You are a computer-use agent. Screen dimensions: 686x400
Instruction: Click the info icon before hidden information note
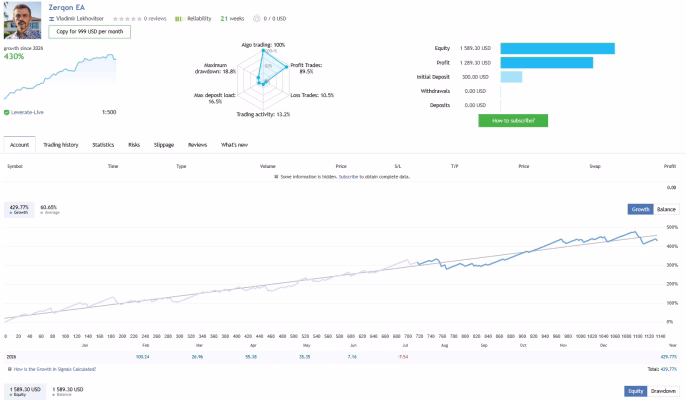click(x=276, y=177)
